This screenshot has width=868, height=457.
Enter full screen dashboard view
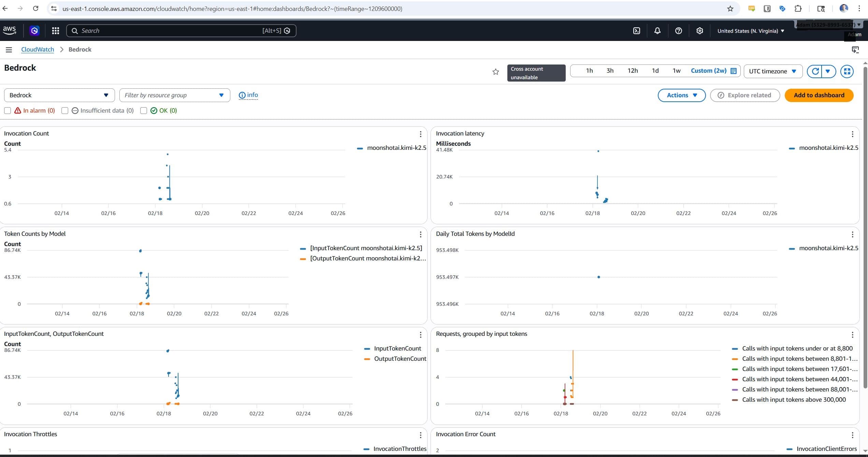847,71
